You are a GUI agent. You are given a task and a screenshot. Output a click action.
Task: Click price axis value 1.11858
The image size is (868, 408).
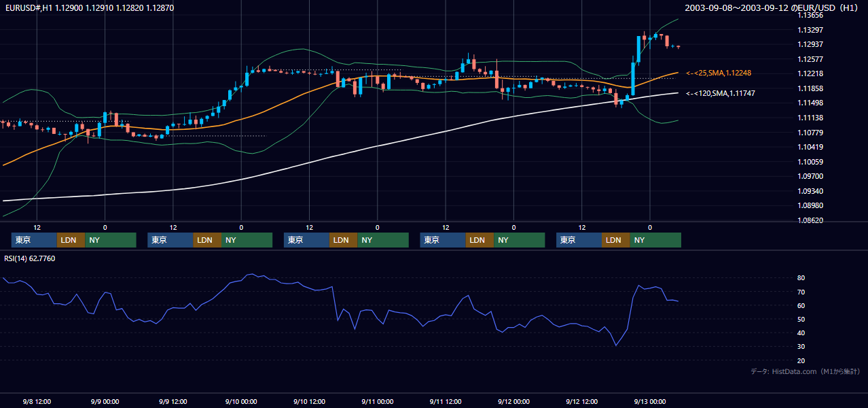pos(812,88)
